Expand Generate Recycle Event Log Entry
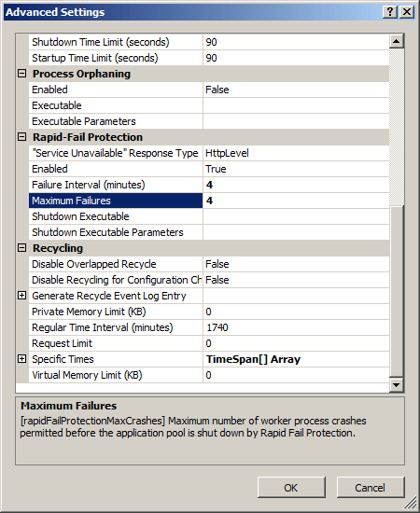The image size is (420, 513). click(x=21, y=296)
